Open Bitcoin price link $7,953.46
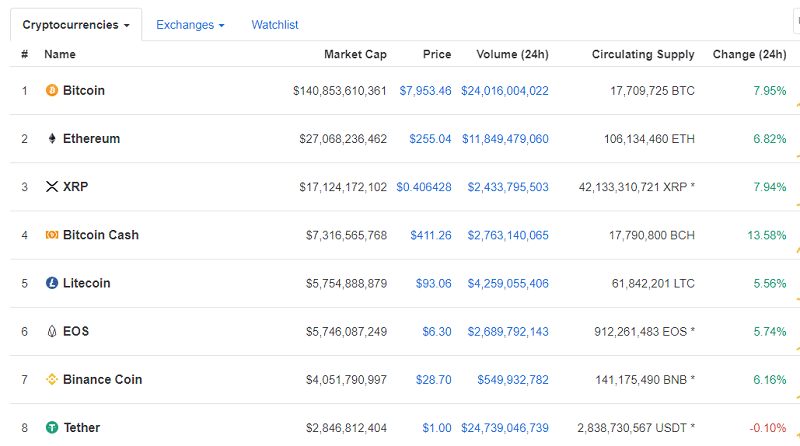Image resolution: width=800 pixels, height=446 pixels. coord(425,91)
